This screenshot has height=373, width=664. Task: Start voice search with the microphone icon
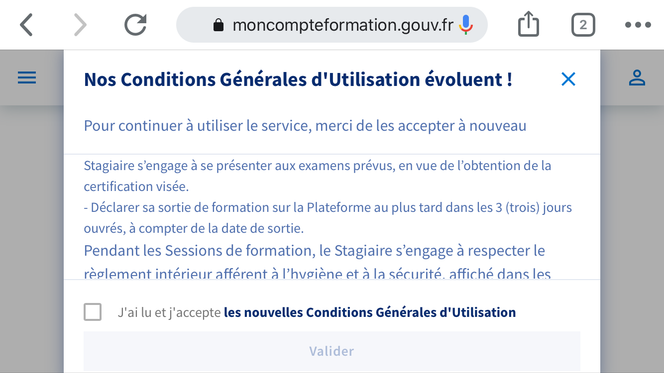pyautogui.click(x=466, y=25)
